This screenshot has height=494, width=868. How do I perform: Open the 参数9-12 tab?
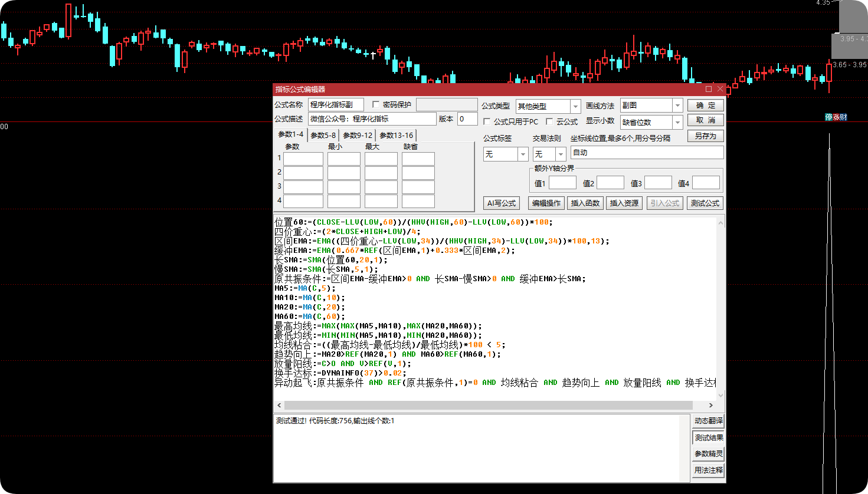[358, 136]
